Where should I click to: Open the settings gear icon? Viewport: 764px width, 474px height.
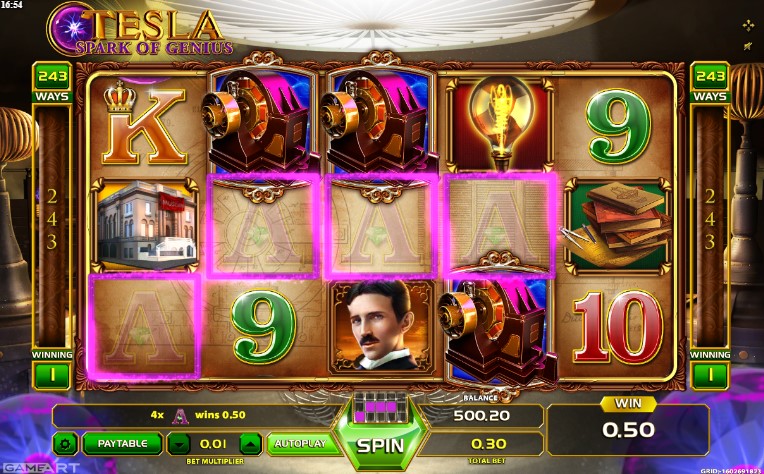point(65,443)
